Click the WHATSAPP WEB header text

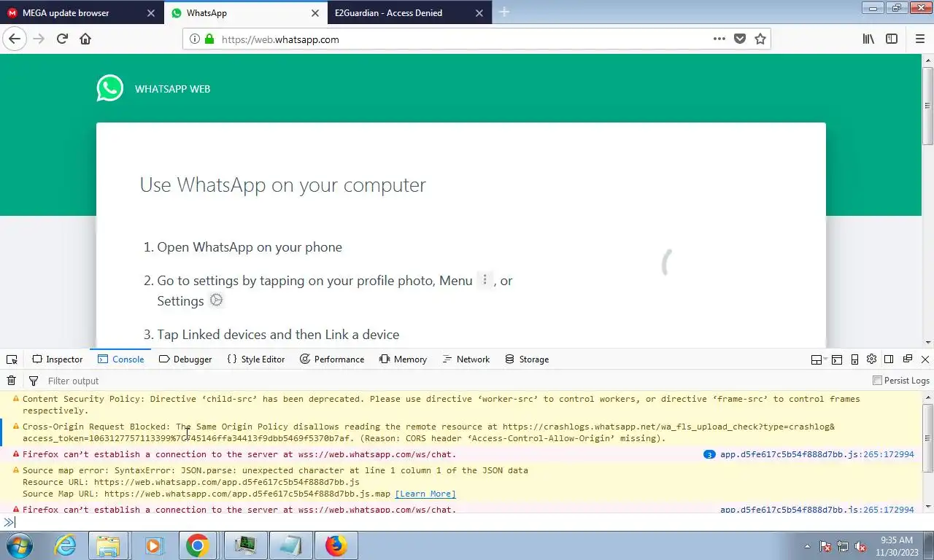[x=172, y=89]
